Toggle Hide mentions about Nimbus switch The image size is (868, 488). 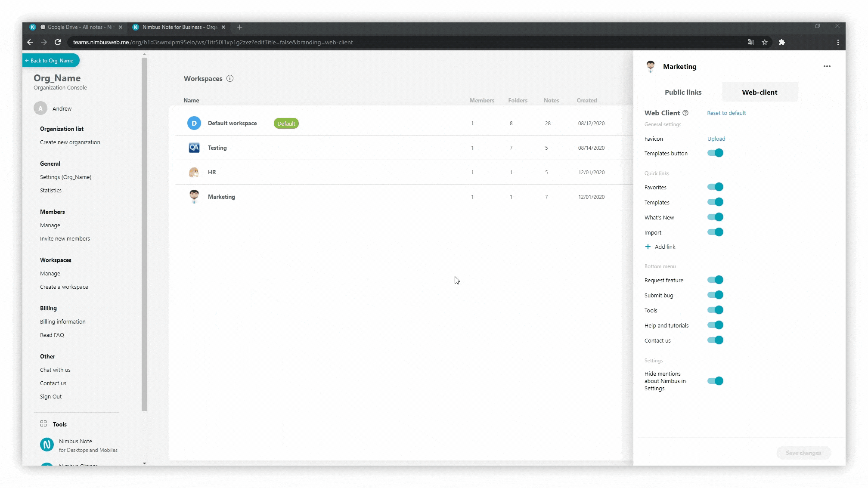[715, 381]
